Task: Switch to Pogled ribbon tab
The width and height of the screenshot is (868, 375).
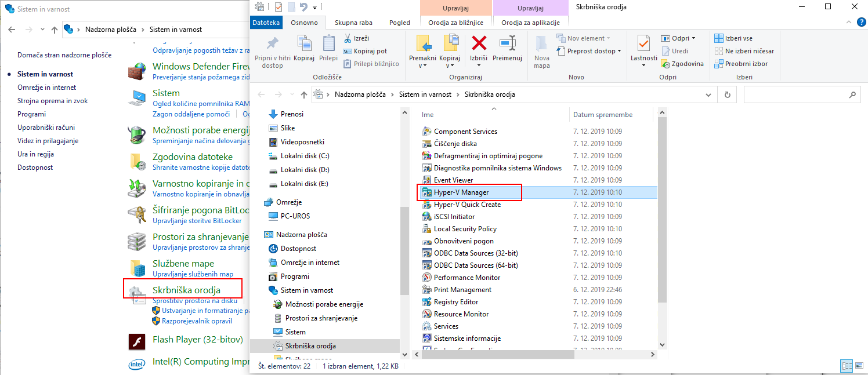Action: pos(400,23)
